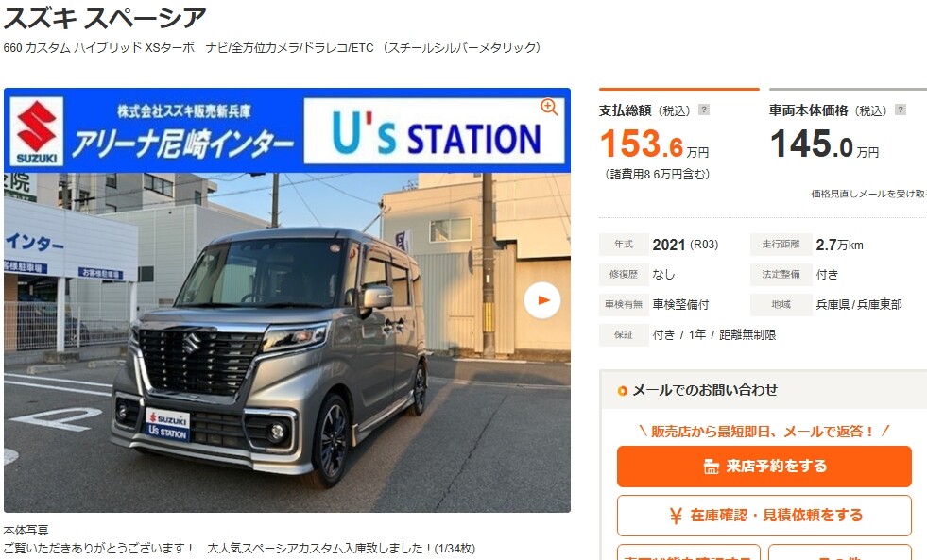Click the 来店予約をする button
This screenshot has height=560, width=927.
coord(764,467)
